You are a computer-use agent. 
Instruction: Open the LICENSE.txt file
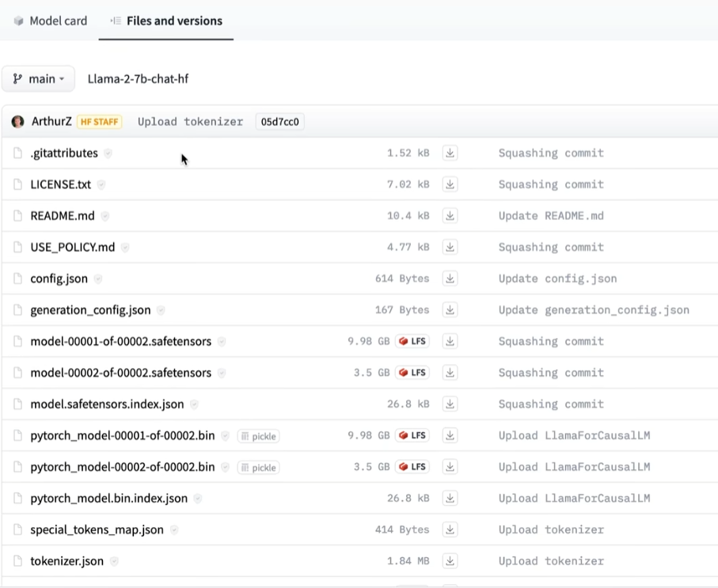click(x=60, y=184)
